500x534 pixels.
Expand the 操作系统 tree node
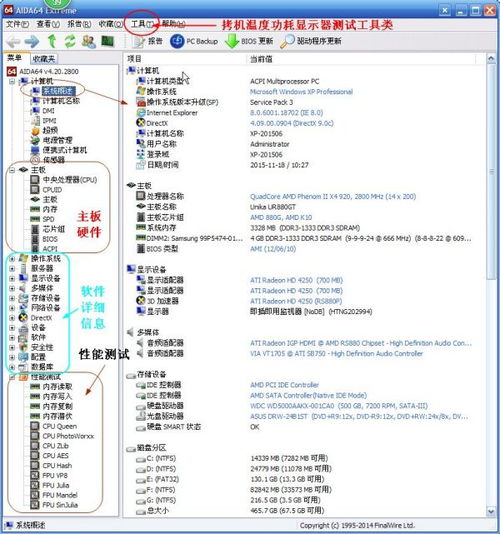tap(12, 259)
